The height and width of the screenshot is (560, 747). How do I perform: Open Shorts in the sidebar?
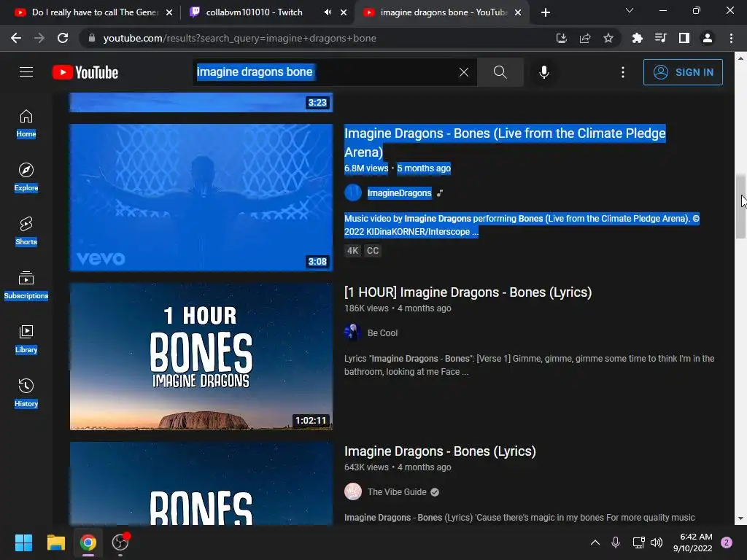coord(26,231)
